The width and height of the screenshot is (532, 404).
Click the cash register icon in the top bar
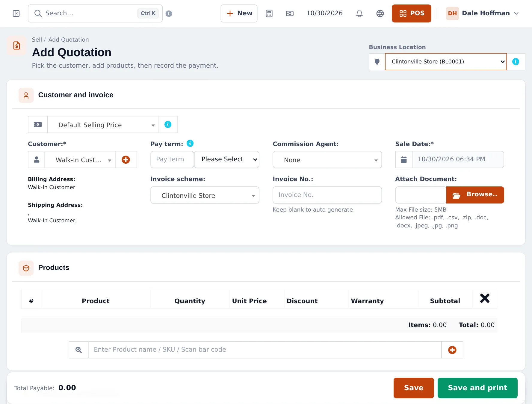(x=290, y=13)
